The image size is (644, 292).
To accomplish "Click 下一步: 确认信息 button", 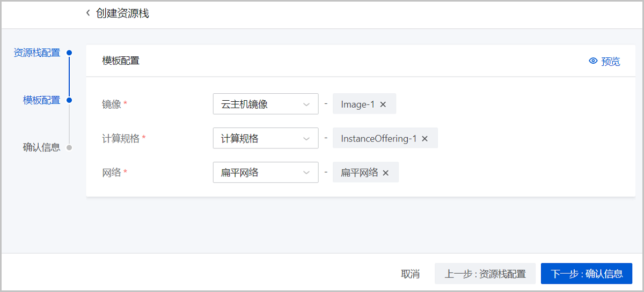I will pos(587,274).
